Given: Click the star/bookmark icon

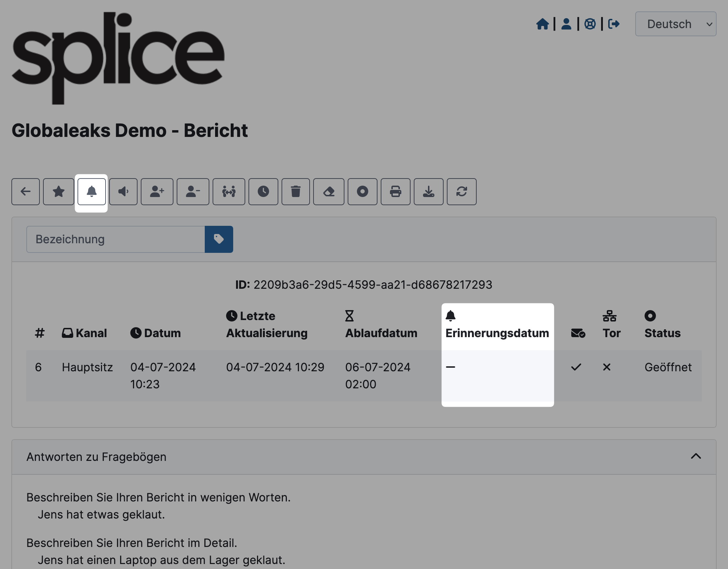Looking at the screenshot, I should tap(59, 191).
